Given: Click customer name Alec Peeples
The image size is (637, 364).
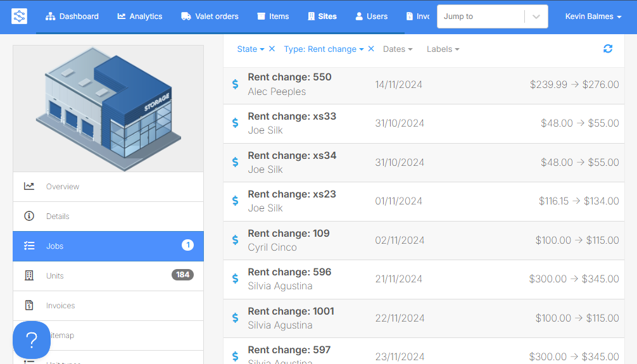Looking at the screenshot, I should coord(277,91).
